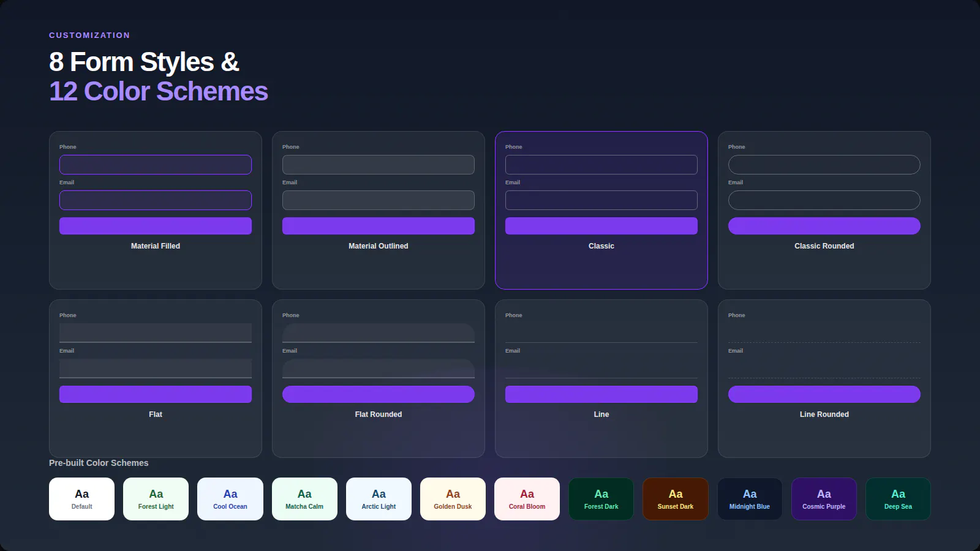This screenshot has height=551, width=980.
Task: Click the Email field in Material Filled card
Action: click(x=156, y=200)
